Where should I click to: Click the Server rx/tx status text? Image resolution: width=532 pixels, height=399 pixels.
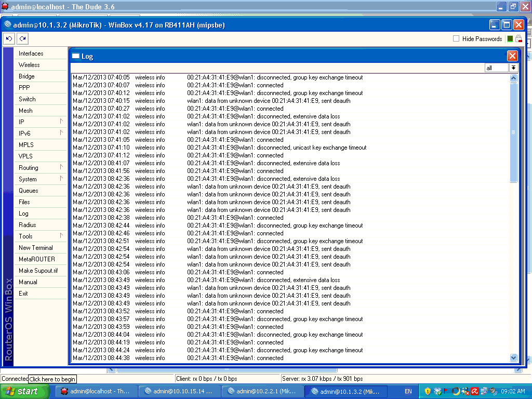(x=322, y=379)
